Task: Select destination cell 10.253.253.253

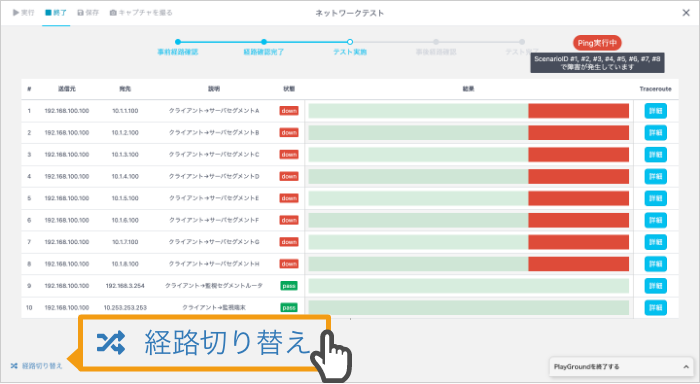Action: (125, 308)
